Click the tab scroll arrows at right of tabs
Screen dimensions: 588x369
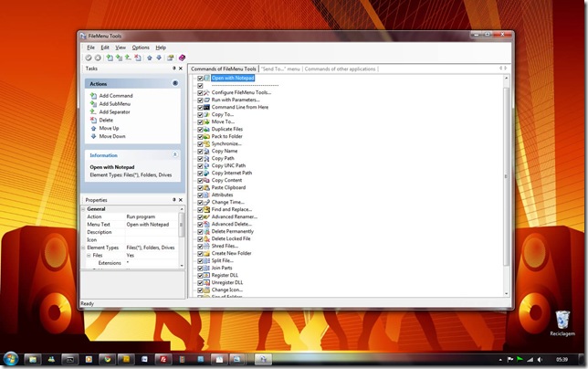503,69
